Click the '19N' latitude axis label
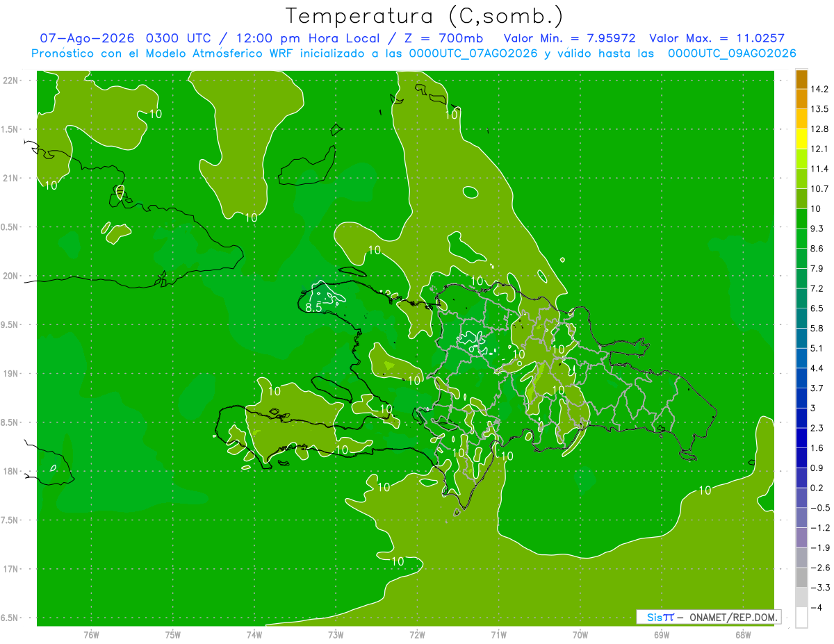The width and height of the screenshot is (834, 644). point(11,374)
